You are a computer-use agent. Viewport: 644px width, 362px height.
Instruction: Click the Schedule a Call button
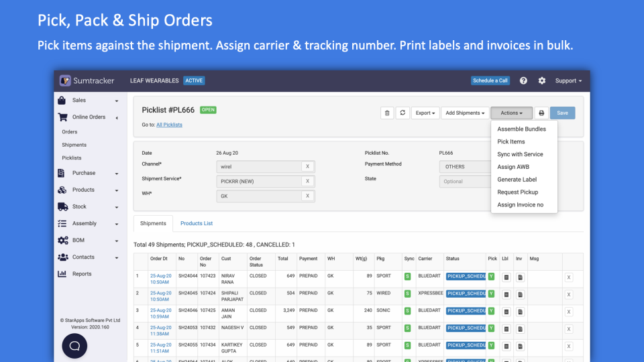pos(490,80)
